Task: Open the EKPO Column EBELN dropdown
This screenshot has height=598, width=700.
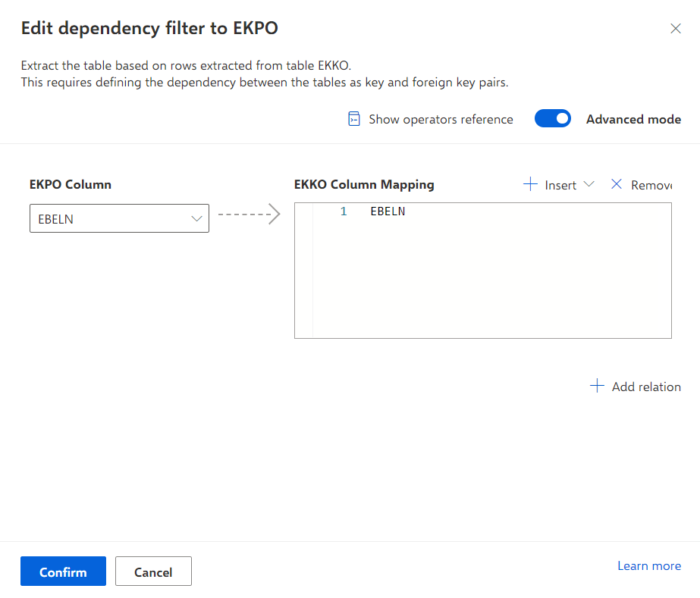Action: tap(119, 219)
